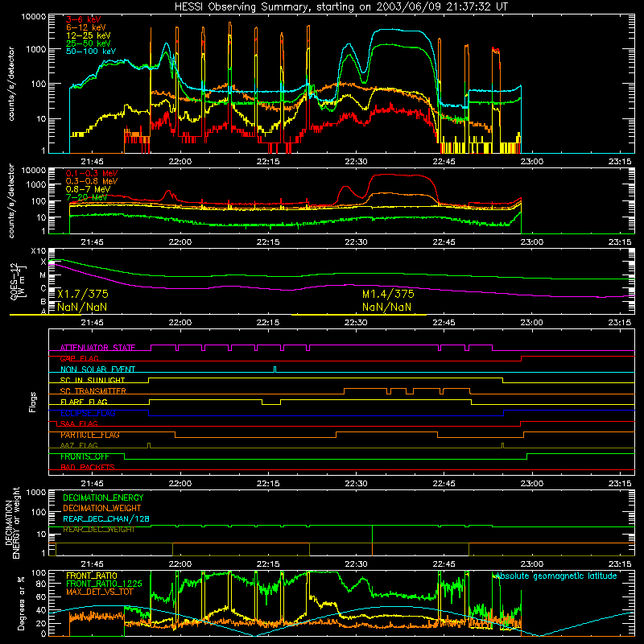
Task: Click the NaN/NaN text below X1.7/375
Action: coord(82,308)
